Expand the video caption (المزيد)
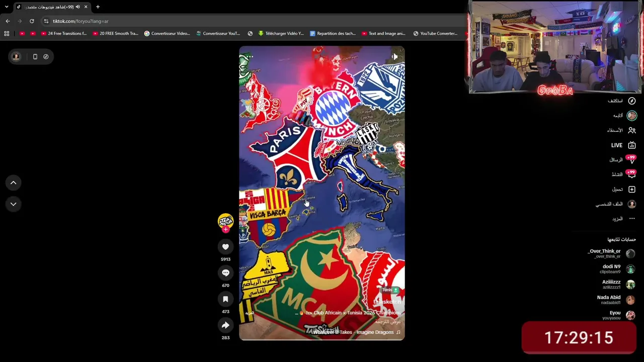 click(249, 313)
